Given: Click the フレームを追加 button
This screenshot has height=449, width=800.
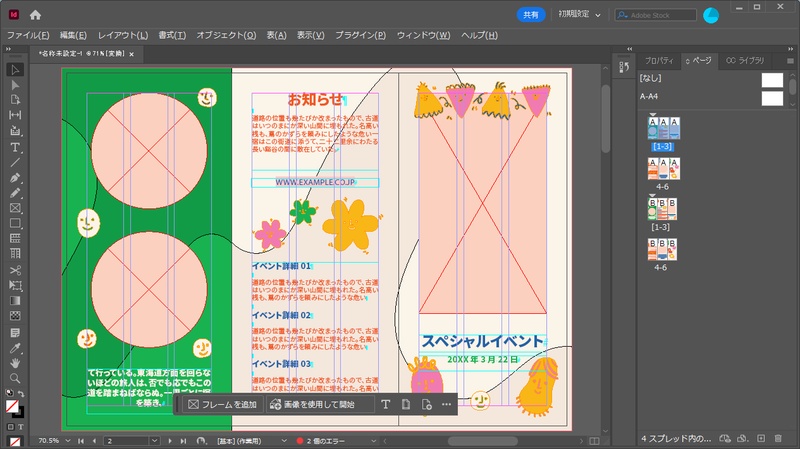Looking at the screenshot, I should 222,405.
